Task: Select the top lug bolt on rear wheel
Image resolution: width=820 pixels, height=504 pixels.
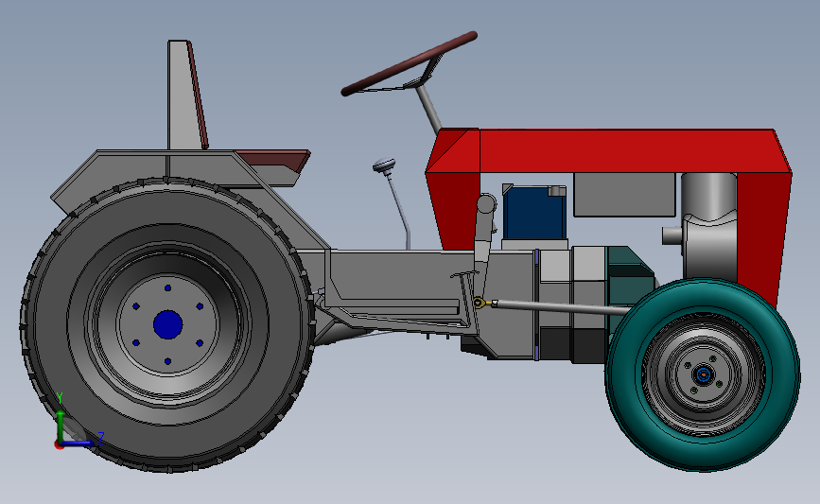Action: 167,288
